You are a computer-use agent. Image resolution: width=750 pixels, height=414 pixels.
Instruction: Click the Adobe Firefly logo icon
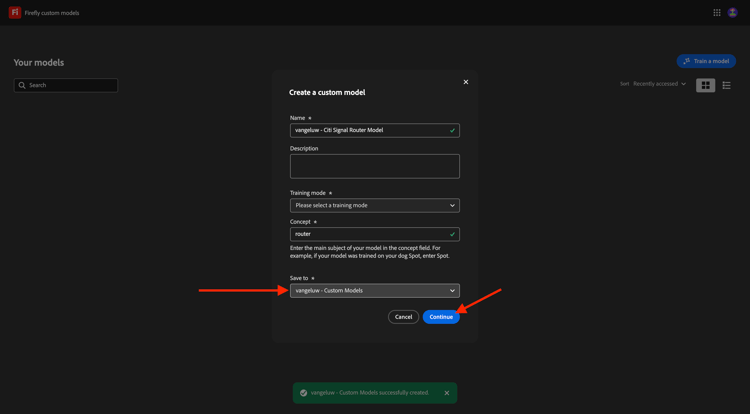click(15, 12)
